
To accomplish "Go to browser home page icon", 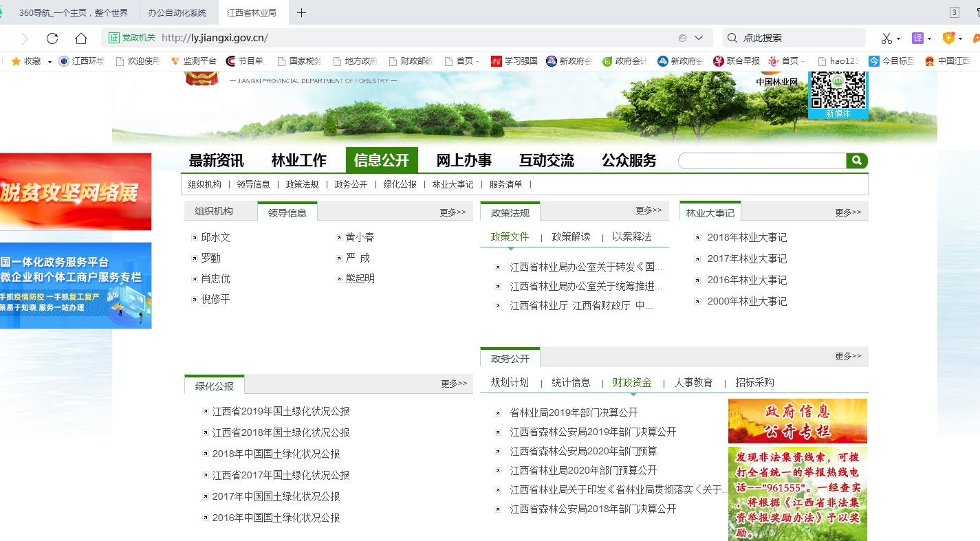I will click(x=81, y=38).
